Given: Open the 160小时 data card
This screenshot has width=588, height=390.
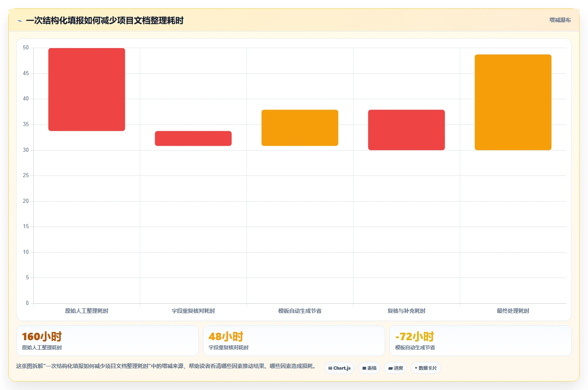Looking at the screenshot, I should point(107,341).
